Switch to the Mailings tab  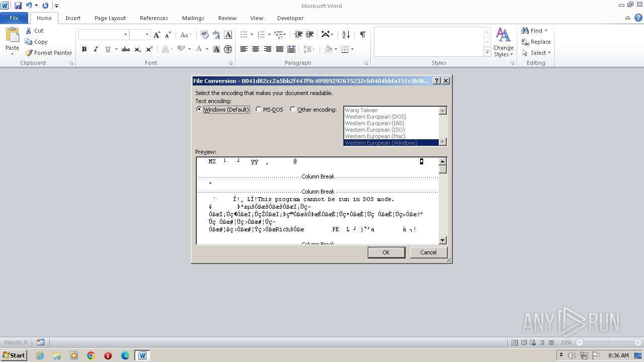[x=193, y=18]
